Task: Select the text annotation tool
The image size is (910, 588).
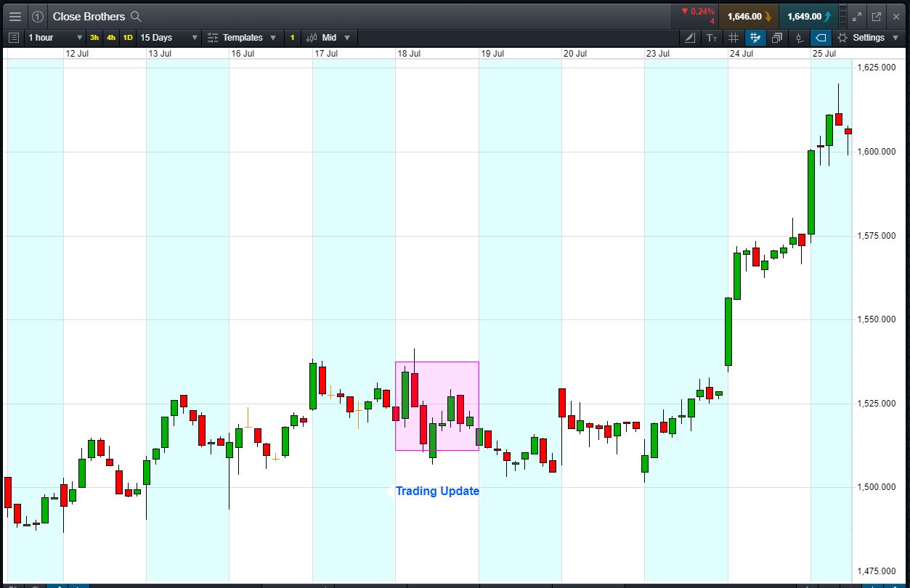Action: point(712,37)
